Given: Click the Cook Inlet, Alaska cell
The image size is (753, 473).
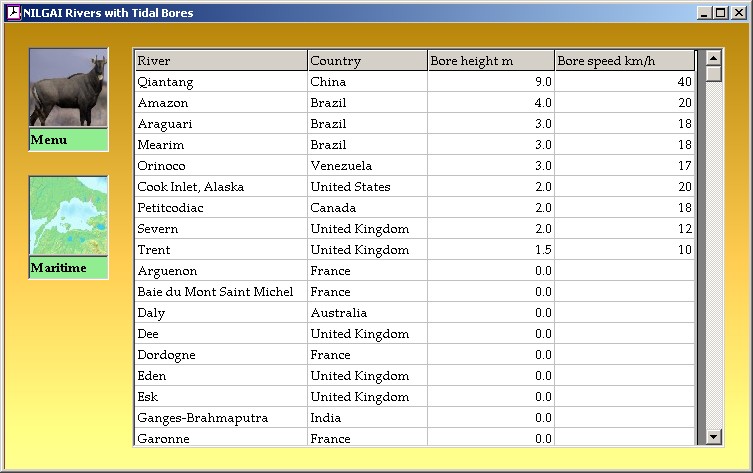Looking at the screenshot, I should [x=220, y=187].
